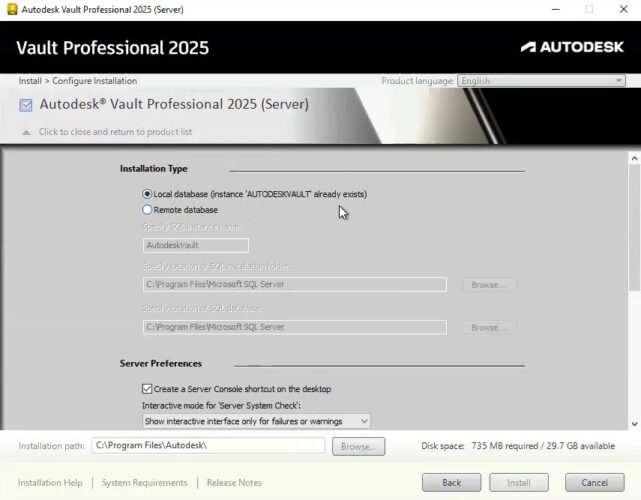
Task: Click the Install breadcrumb text
Action: click(30, 81)
